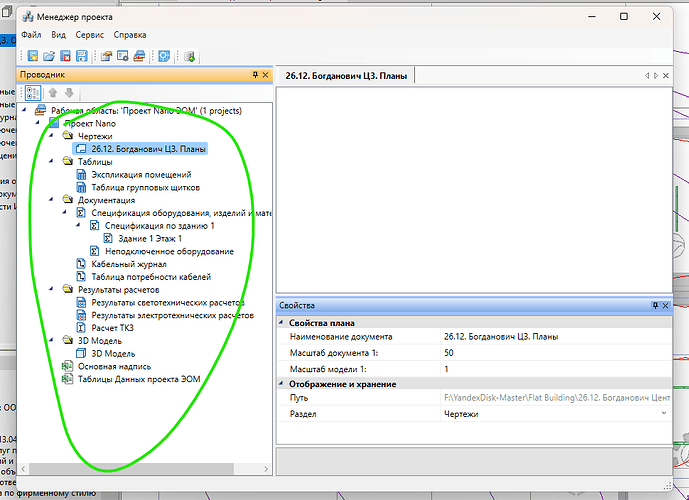Click the move up arrow in Проводник toolbar
Viewport: 689px width, 500px height.
pos(53,93)
